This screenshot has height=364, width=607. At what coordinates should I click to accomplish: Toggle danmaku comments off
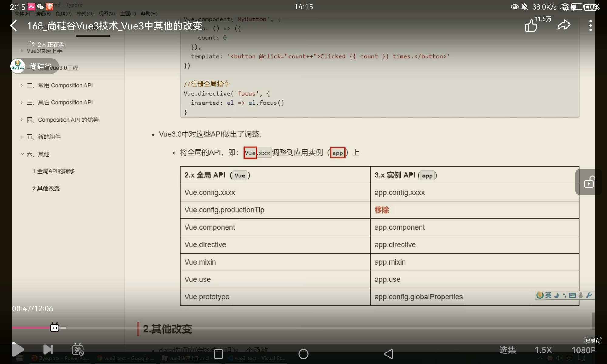coord(78,349)
